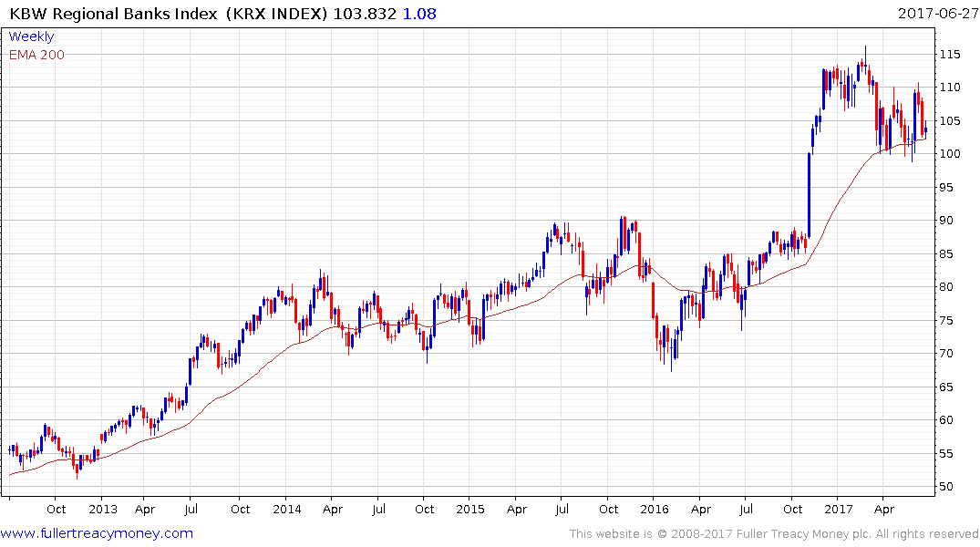Click the 85 price axis label
Image resolution: width=980 pixels, height=547 pixels.
[x=946, y=253]
